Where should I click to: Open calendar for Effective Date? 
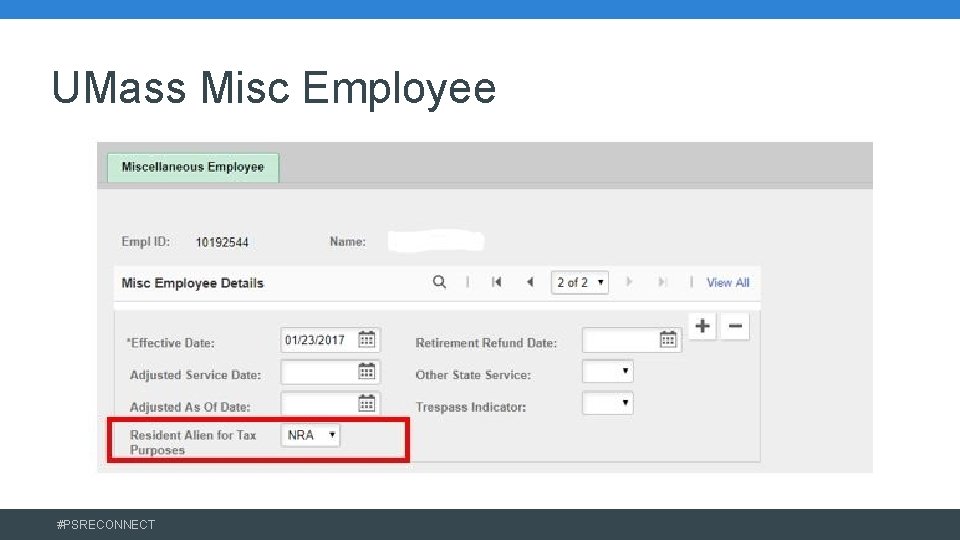click(x=367, y=339)
